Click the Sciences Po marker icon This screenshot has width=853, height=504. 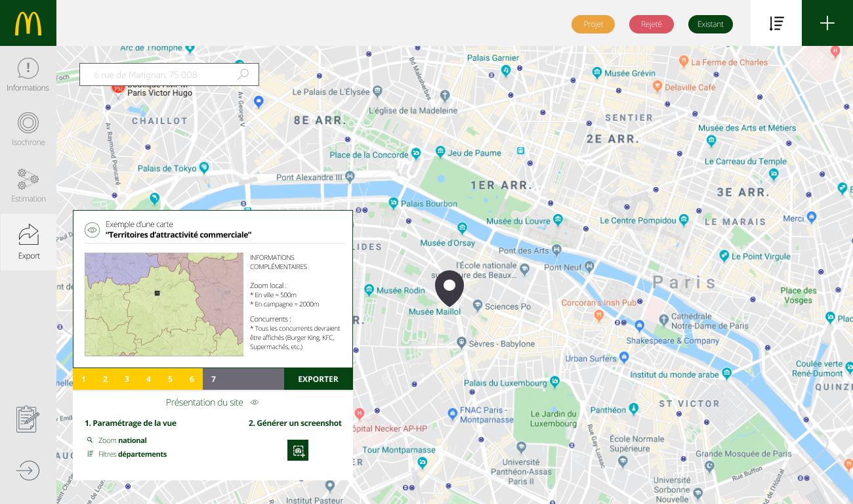pos(478,306)
